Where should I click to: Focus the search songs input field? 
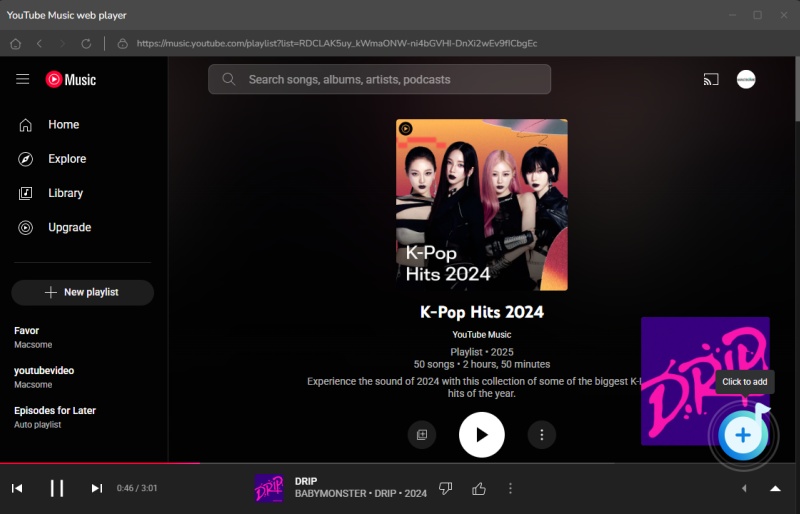[x=380, y=79]
